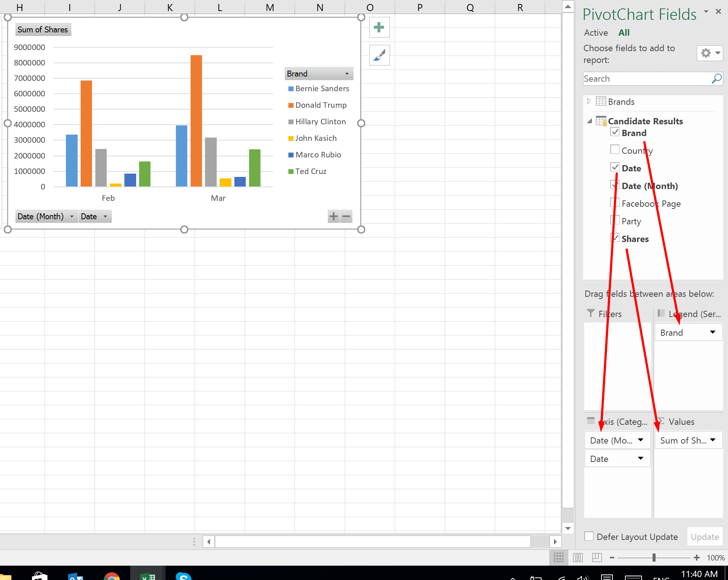Switch to the Active tab
The width and height of the screenshot is (728, 580).
coord(596,33)
